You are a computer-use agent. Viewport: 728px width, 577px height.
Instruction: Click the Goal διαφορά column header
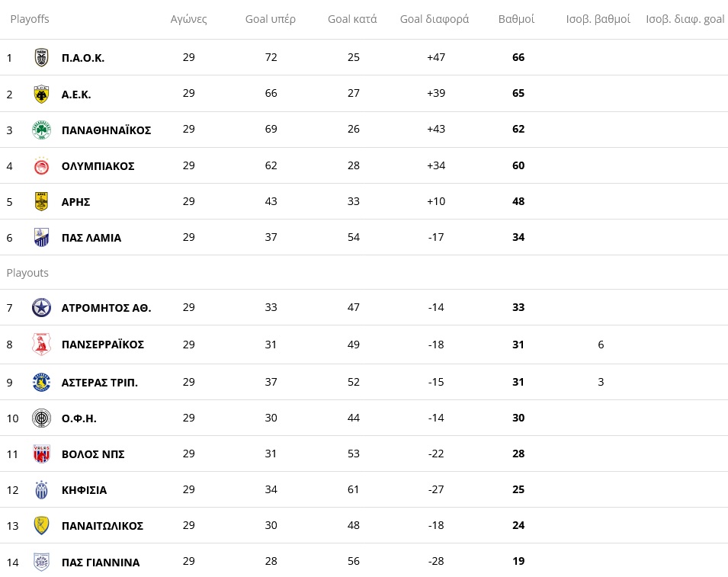coord(435,19)
